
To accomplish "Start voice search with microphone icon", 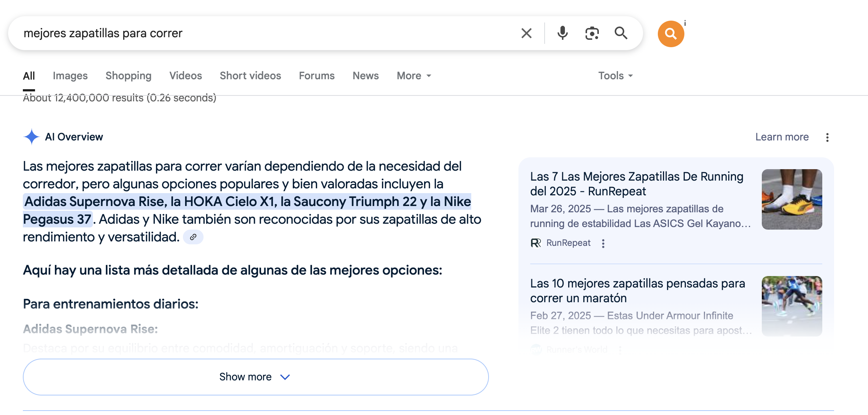I will [562, 33].
